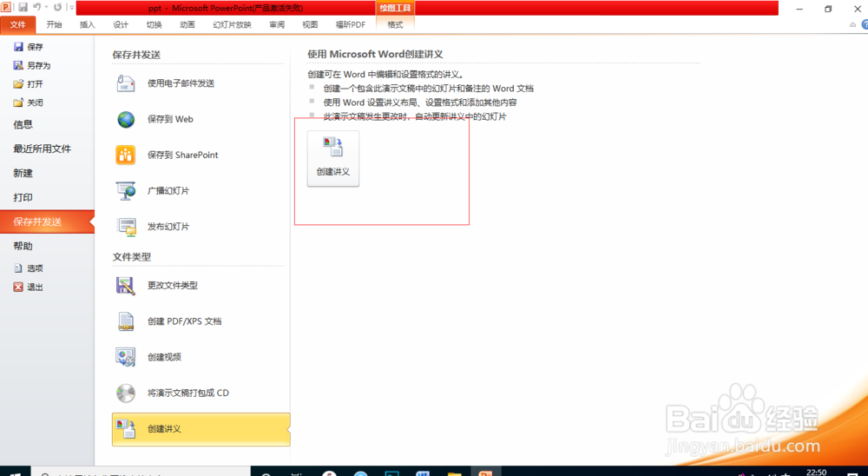Switch to the 开始 ribbon tab
The height and width of the screenshot is (476, 868).
pyautogui.click(x=54, y=24)
